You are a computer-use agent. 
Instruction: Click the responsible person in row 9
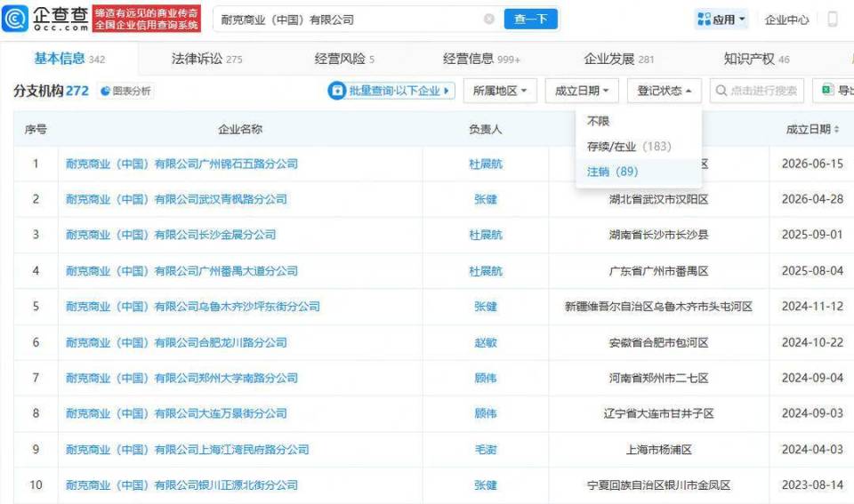point(486,449)
